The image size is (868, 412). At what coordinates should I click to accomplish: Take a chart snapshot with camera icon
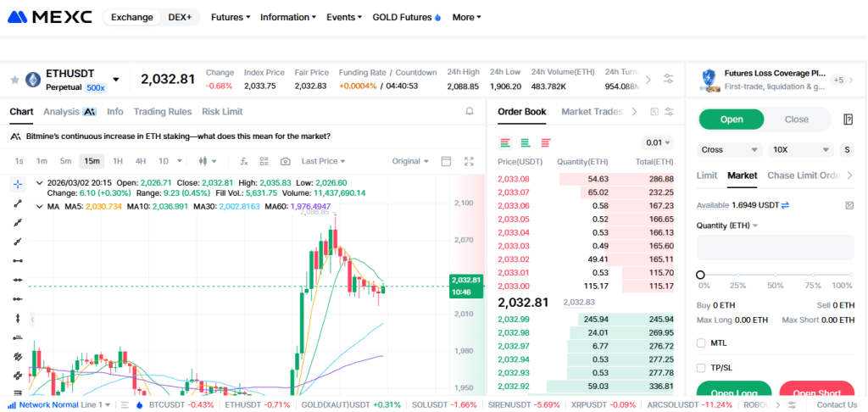tap(285, 161)
